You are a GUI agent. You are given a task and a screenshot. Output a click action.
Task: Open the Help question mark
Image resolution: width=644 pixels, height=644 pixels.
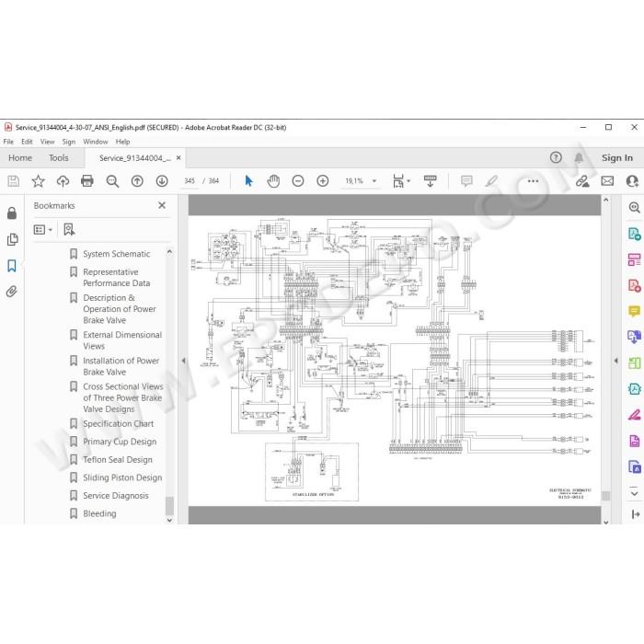(556, 157)
